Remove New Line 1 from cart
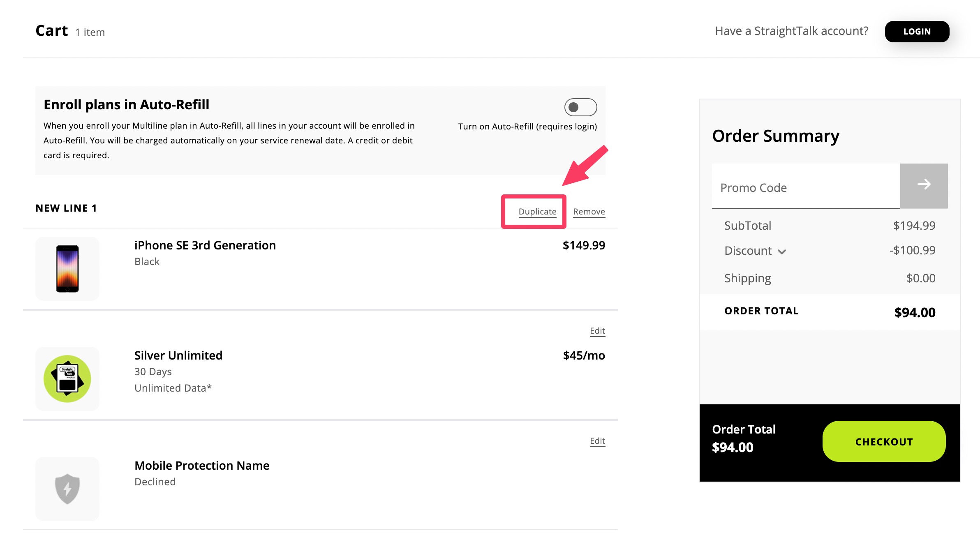The height and width of the screenshot is (549, 980). 589,212
